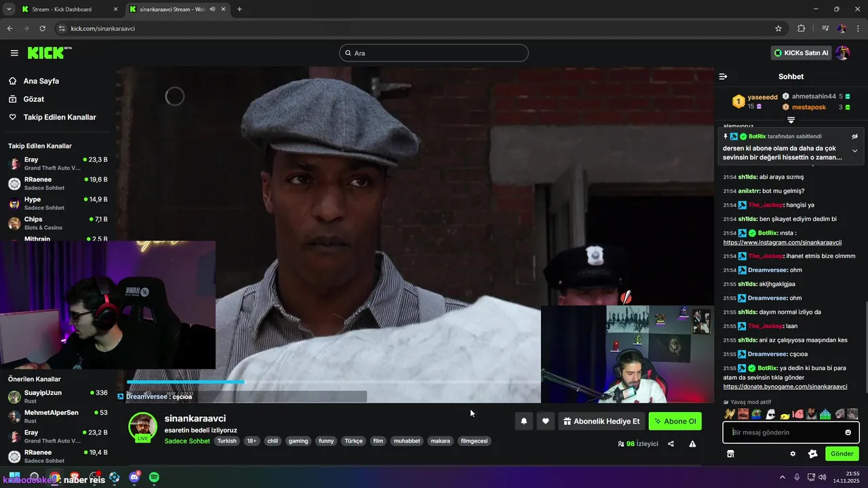Open a new browser tab
868x488 pixels.
(x=239, y=9)
